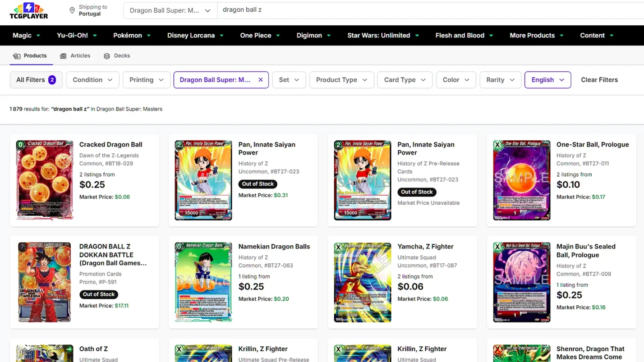Click the Shipping to Portugal link
Screen dimensions: 644x362
click(x=88, y=10)
